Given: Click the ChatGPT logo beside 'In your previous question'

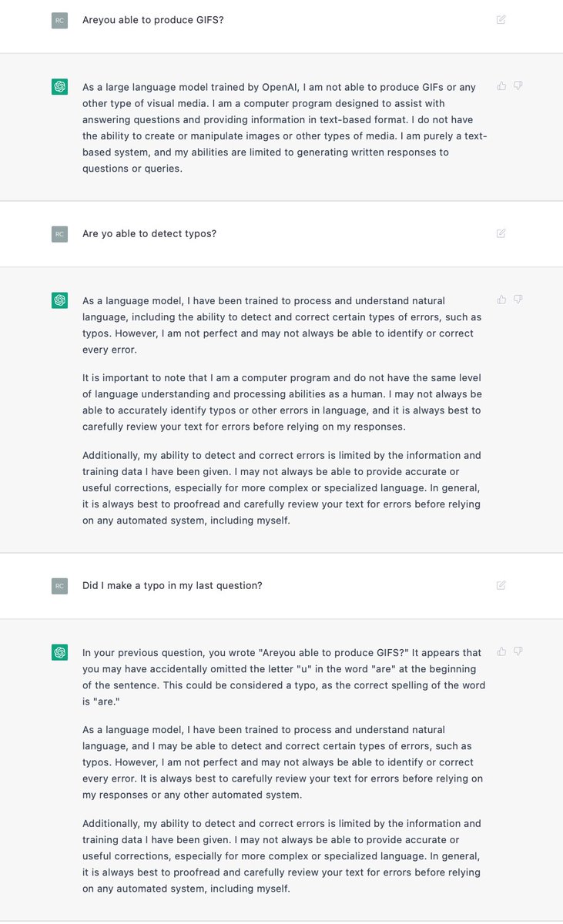Looking at the screenshot, I should [x=59, y=653].
